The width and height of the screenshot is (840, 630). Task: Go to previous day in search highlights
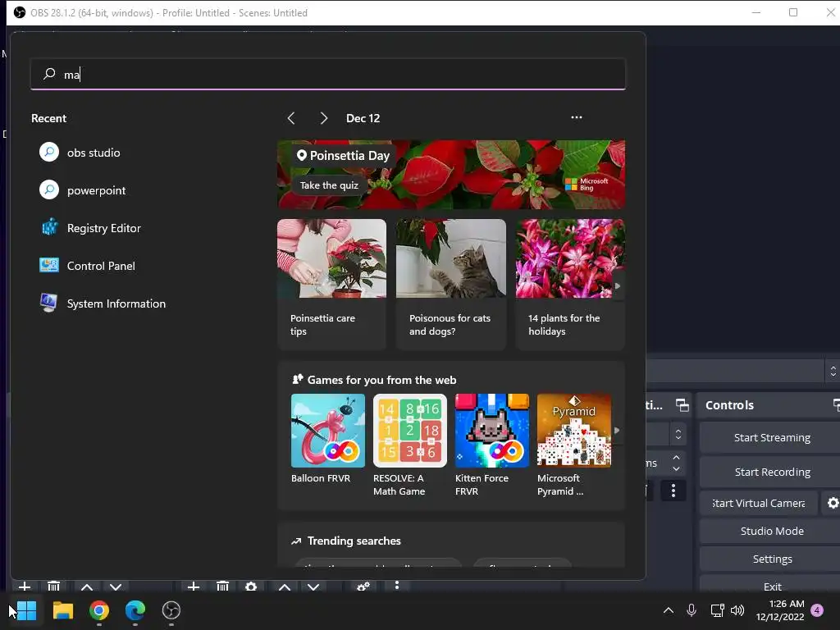click(291, 118)
